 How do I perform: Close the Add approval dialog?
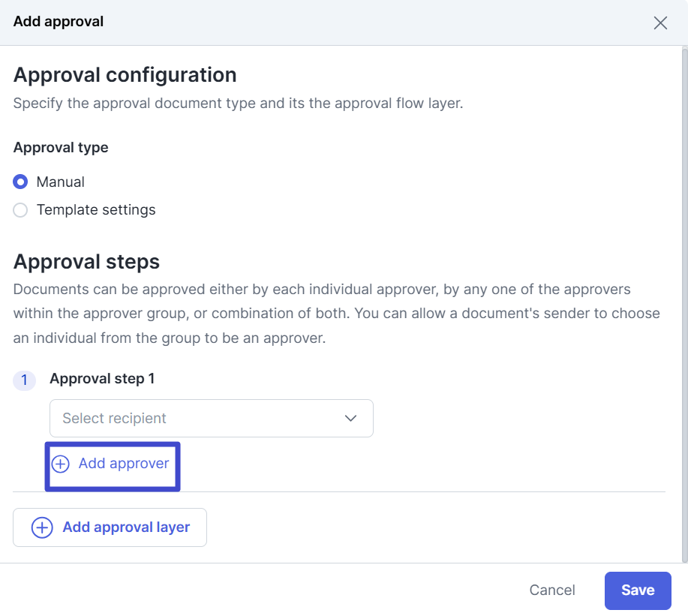click(660, 23)
